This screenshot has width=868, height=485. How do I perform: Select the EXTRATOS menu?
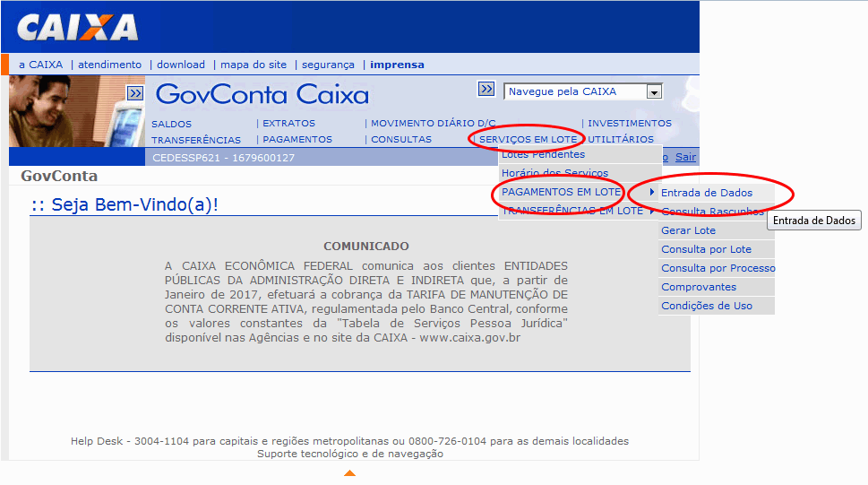coord(289,123)
